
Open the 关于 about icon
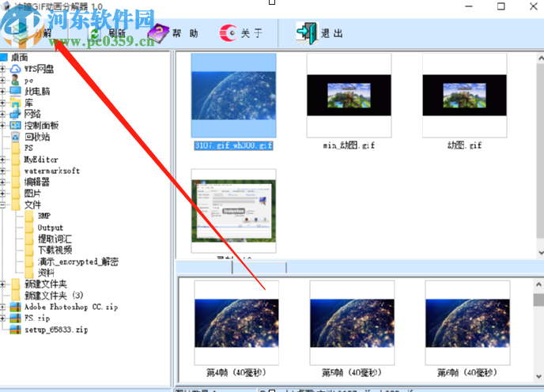click(228, 33)
